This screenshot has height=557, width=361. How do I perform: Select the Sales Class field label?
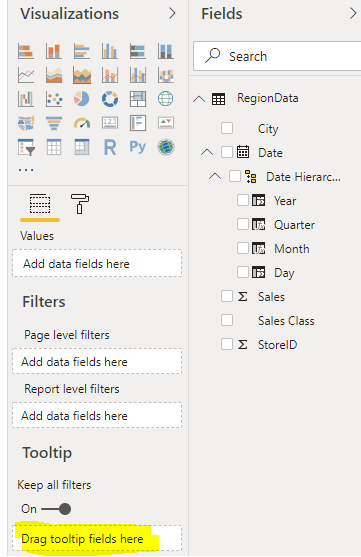[286, 321]
